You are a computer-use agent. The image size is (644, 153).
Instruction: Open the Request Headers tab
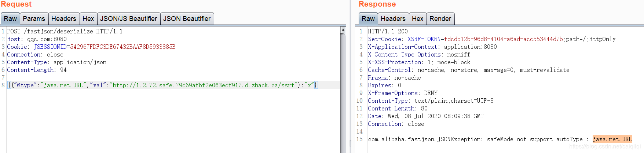click(x=64, y=19)
